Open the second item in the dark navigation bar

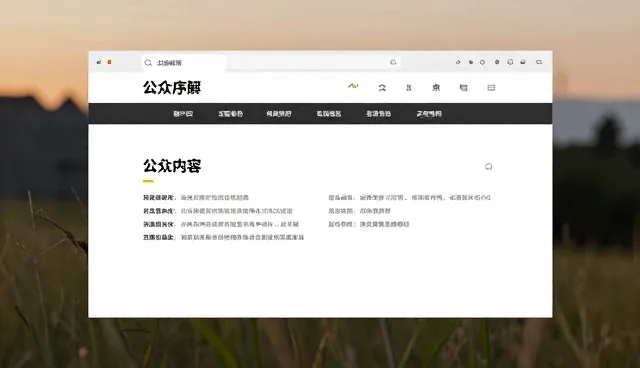pos(230,114)
